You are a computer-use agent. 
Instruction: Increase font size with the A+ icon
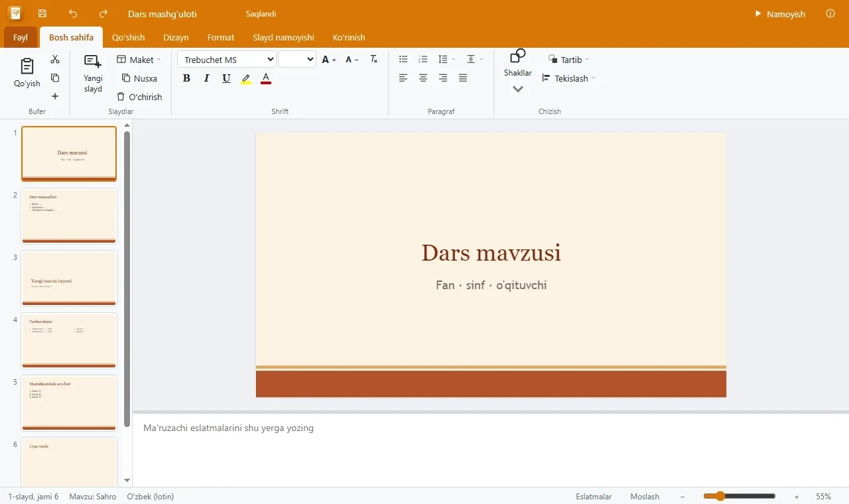pyautogui.click(x=329, y=60)
